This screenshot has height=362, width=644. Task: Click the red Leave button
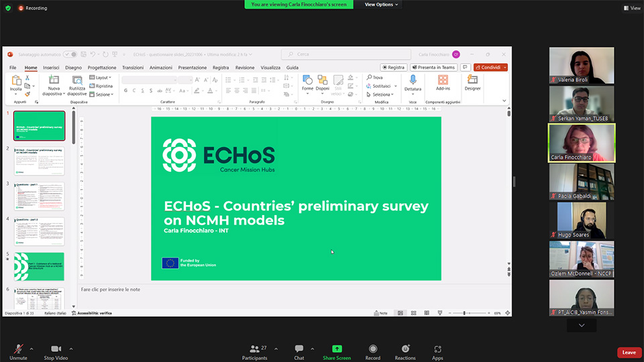pyautogui.click(x=629, y=352)
